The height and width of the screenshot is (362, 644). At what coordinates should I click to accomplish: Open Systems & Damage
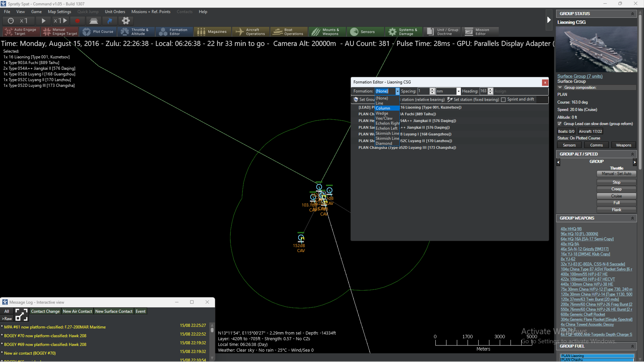tap(404, 32)
